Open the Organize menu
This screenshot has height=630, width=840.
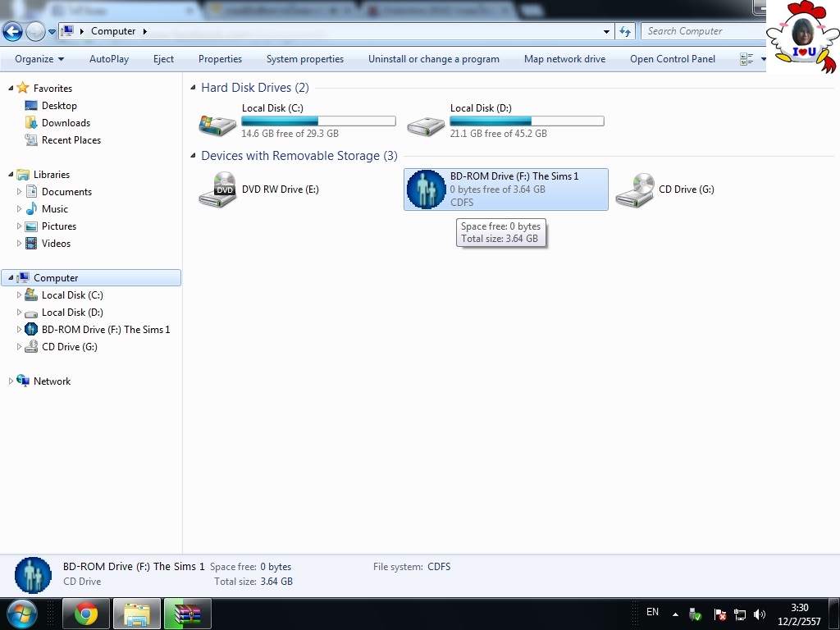(39, 59)
